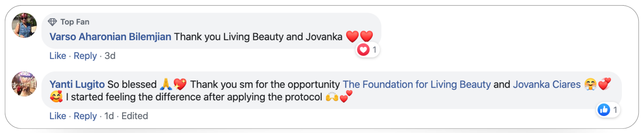Click the praying hands emoji in Yanti's comment
The image size is (644, 133).
point(166,84)
